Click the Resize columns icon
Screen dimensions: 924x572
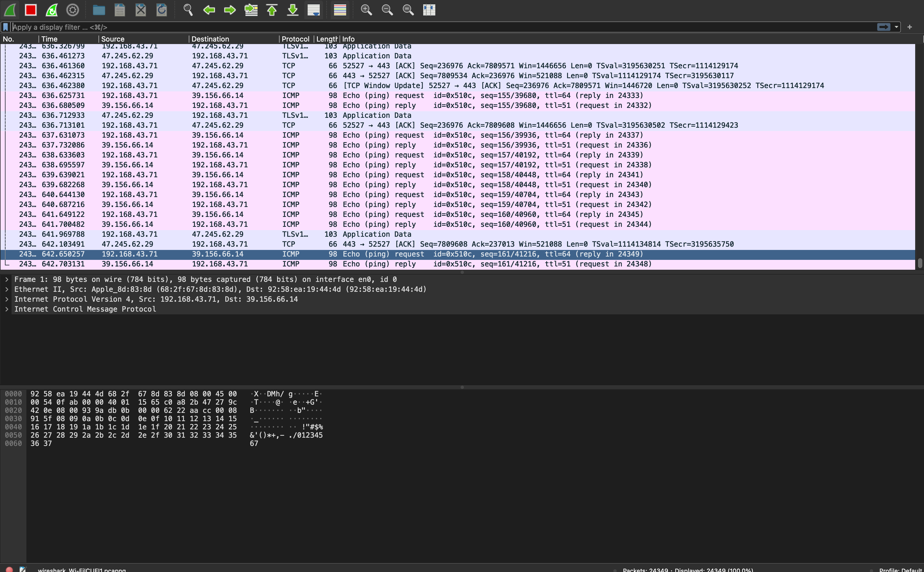(429, 10)
